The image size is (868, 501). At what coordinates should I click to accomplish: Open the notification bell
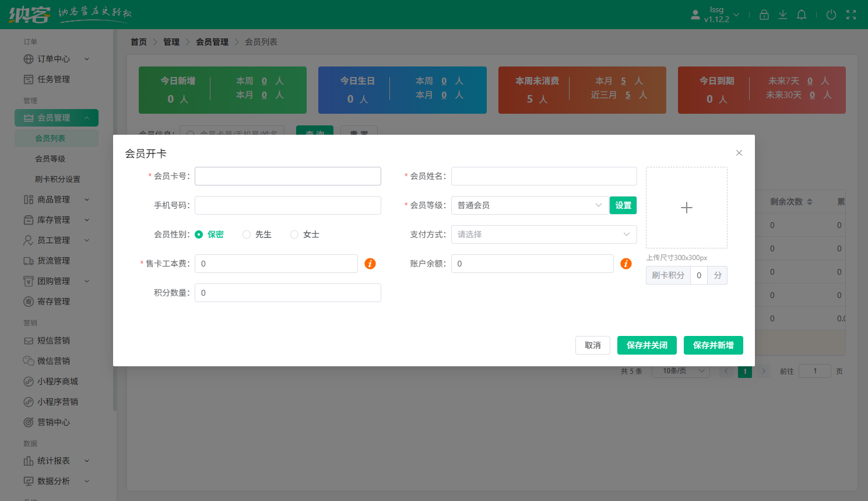click(802, 15)
